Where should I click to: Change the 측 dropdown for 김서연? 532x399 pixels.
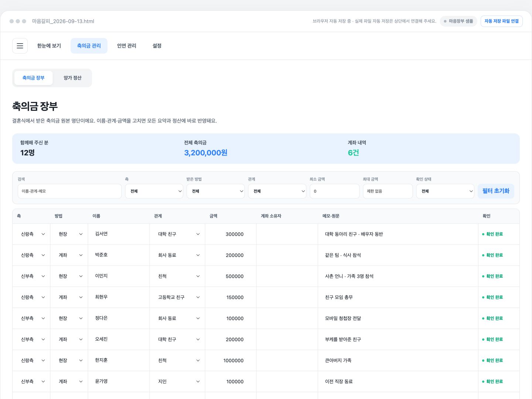[x=33, y=234]
